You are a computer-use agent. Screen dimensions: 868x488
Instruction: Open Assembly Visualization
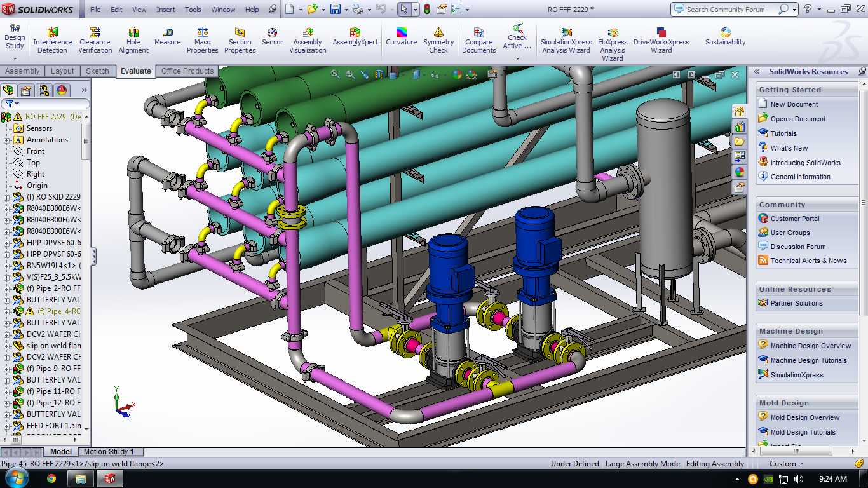[308, 41]
